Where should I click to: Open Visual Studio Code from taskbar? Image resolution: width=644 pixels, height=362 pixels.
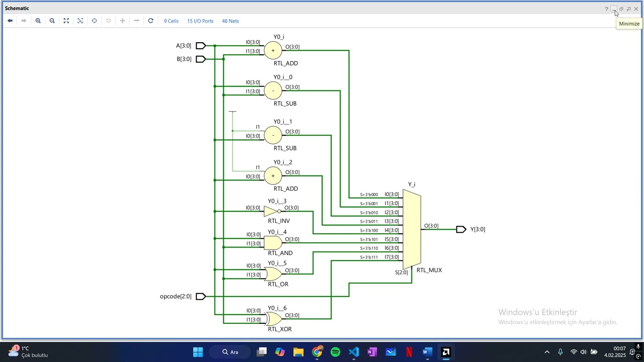tap(354, 352)
